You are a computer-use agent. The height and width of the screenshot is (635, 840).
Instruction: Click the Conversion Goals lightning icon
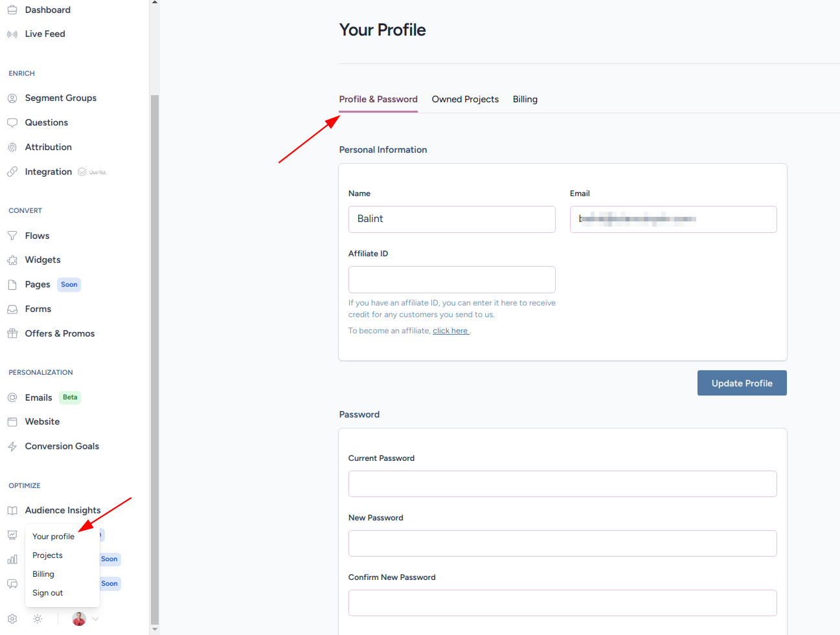pos(12,447)
